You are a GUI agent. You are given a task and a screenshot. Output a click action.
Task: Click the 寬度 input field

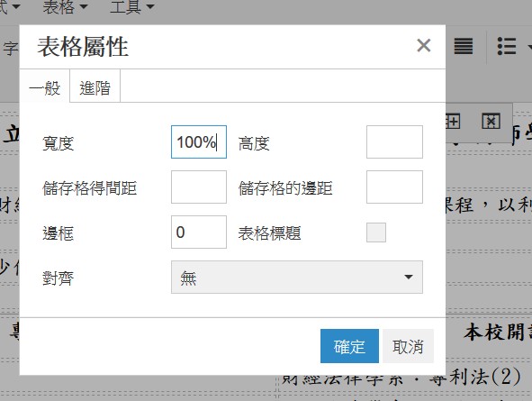[x=199, y=142]
